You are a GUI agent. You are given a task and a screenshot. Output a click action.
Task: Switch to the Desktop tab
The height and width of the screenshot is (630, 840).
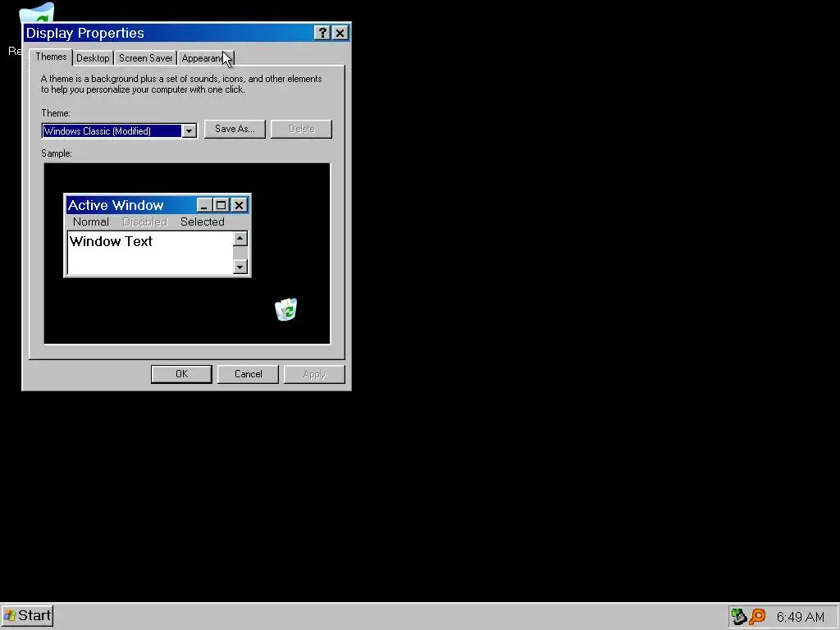[93, 58]
